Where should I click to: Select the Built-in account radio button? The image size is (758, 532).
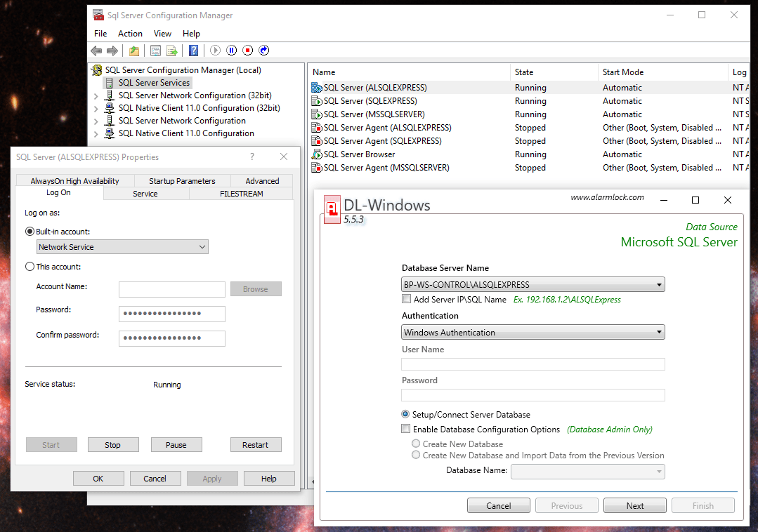point(30,232)
